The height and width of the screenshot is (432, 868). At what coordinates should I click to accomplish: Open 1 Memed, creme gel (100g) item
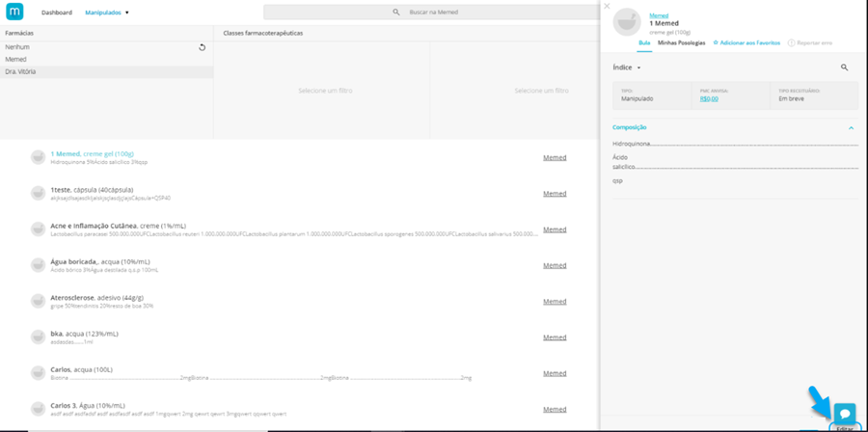click(92, 153)
